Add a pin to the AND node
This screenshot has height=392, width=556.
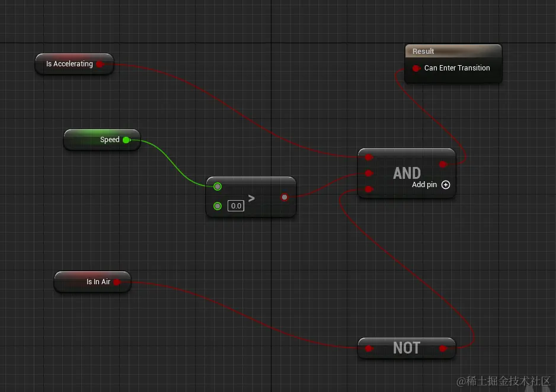pos(446,185)
